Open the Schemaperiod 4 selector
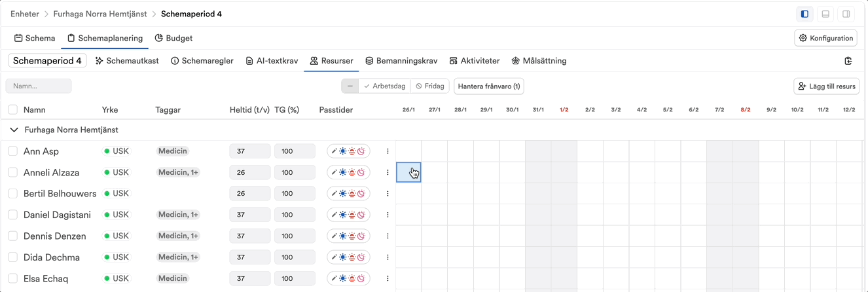Screen dimensions: 868x292 click(x=47, y=61)
